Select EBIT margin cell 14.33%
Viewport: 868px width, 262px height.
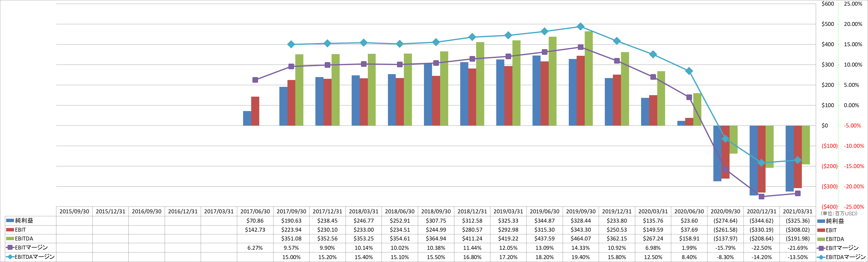pos(581,248)
